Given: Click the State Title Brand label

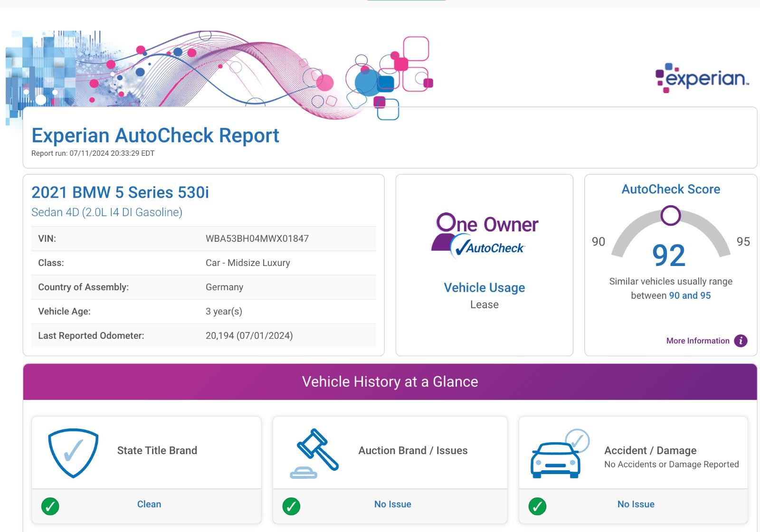Looking at the screenshot, I should pos(157,450).
